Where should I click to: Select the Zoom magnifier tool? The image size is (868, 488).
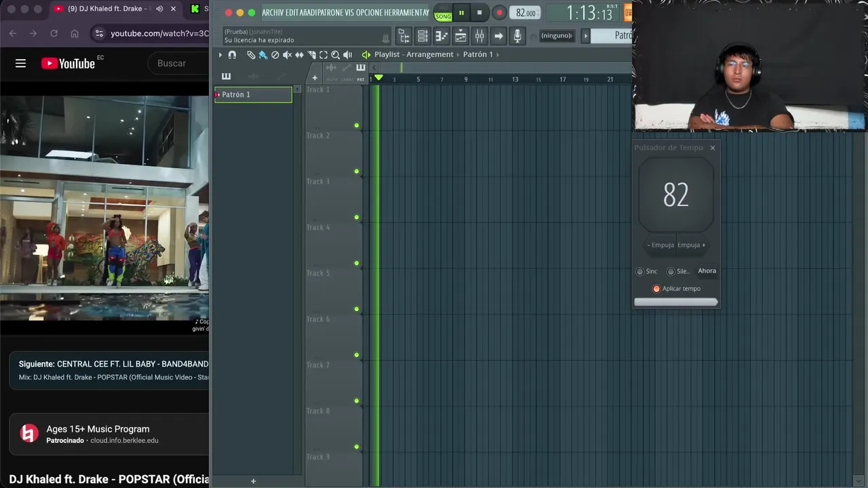[x=335, y=55]
